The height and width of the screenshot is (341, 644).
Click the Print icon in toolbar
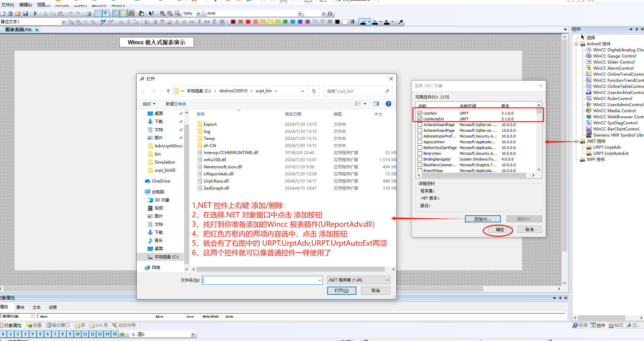[88, 14]
